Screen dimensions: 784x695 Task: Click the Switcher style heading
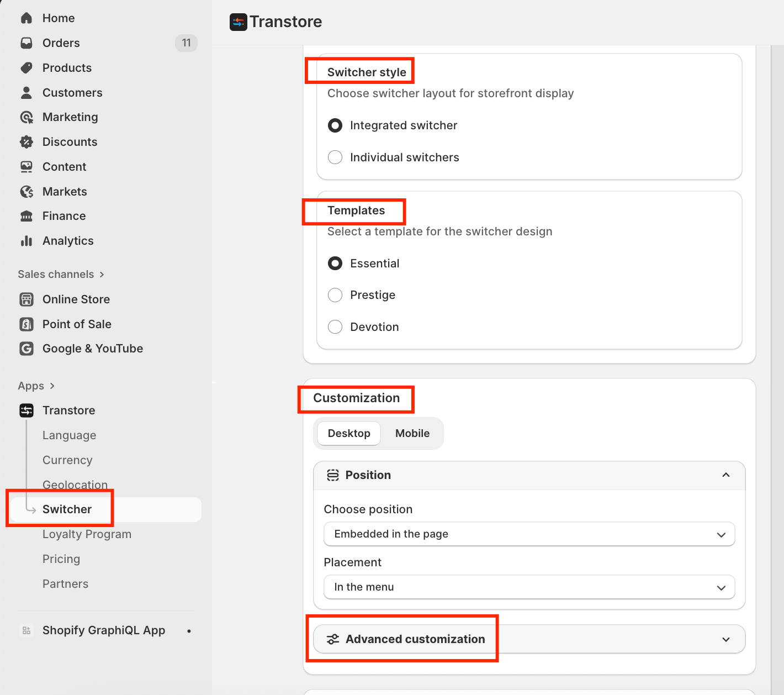[367, 72]
